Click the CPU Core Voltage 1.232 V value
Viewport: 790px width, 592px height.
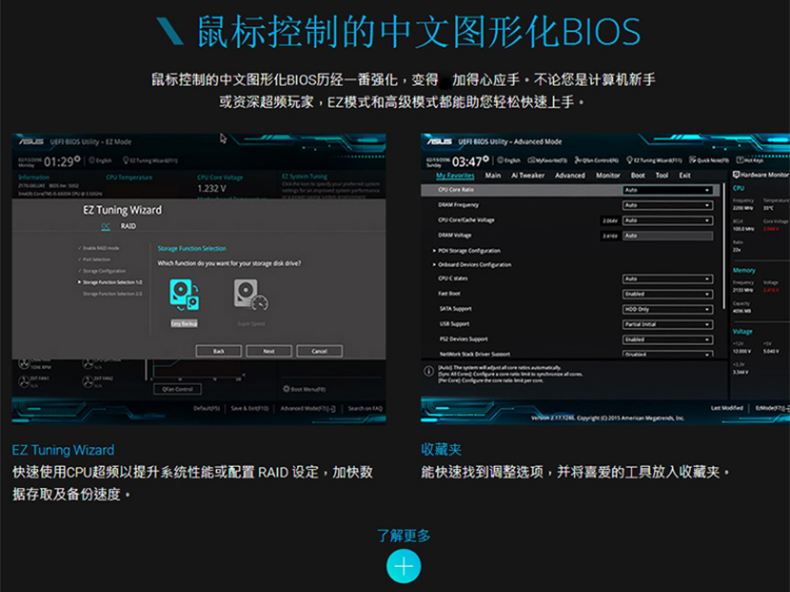coord(212,188)
